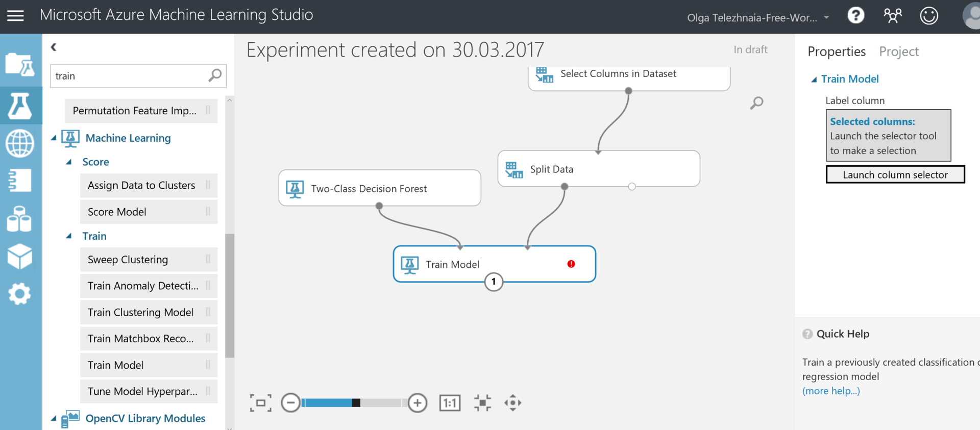Reset canvas zoom to 1:1
The height and width of the screenshot is (430, 980).
click(x=450, y=403)
